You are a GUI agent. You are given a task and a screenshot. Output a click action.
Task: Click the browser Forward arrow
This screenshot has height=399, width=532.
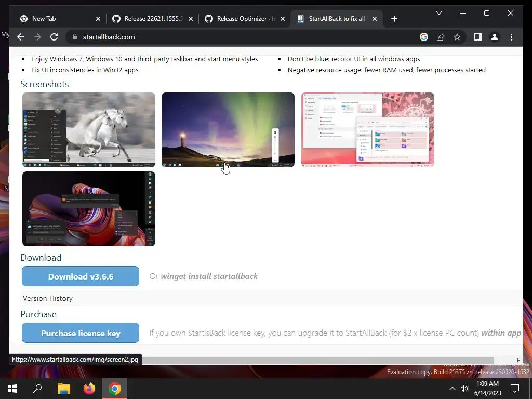[x=37, y=37]
